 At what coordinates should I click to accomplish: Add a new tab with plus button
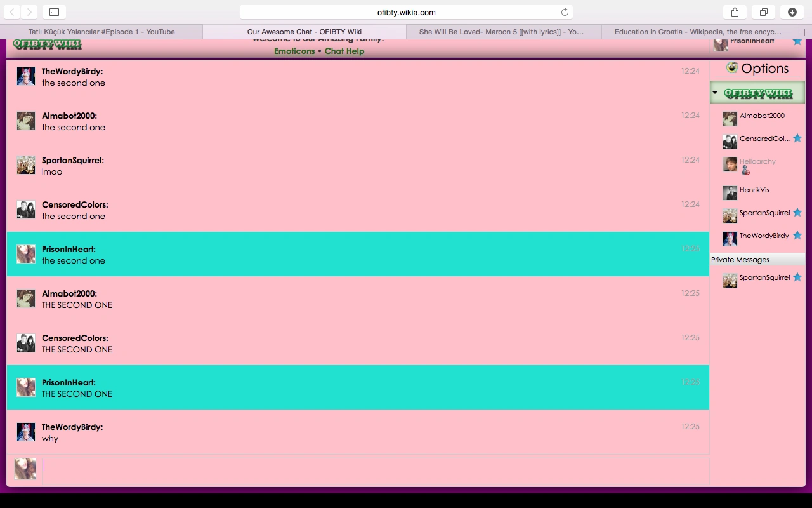point(804,32)
